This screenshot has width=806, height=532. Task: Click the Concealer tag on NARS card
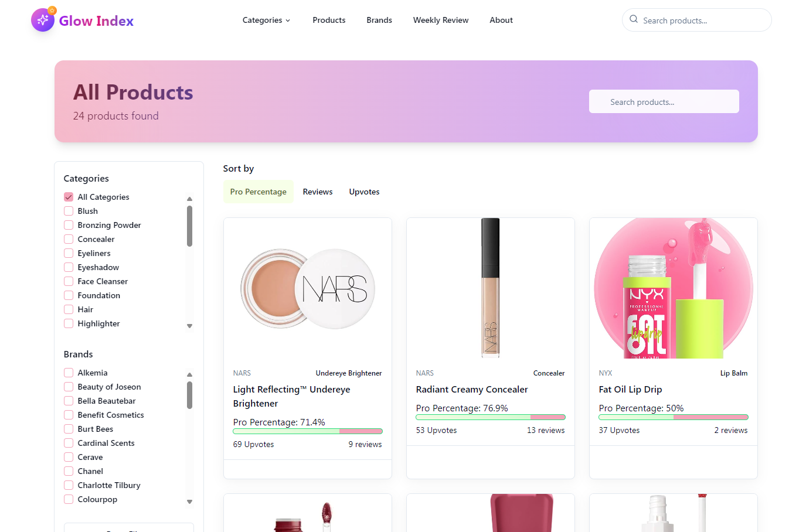[x=549, y=373]
